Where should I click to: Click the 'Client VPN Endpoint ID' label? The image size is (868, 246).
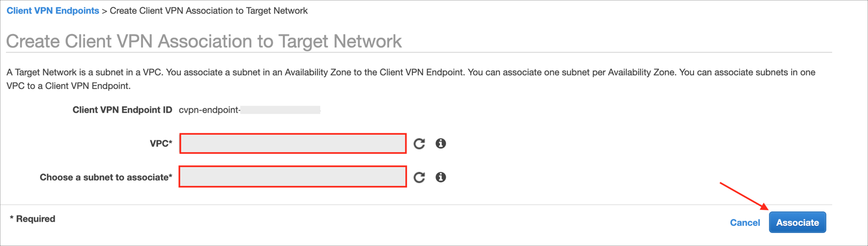tap(122, 110)
